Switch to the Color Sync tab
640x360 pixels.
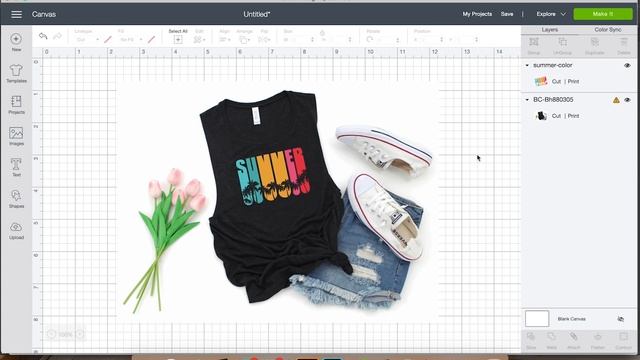click(607, 30)
